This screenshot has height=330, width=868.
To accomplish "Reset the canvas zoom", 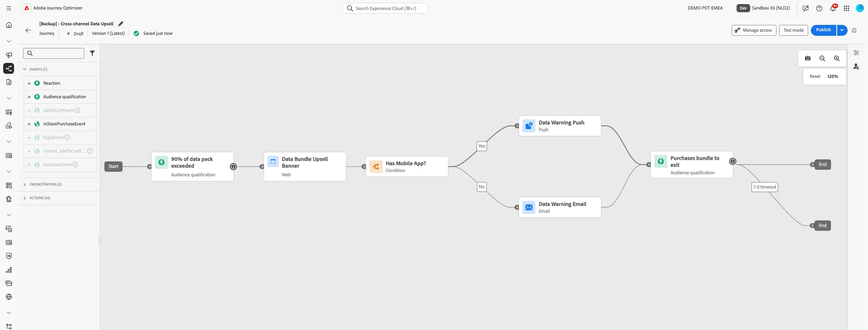I will coord(815,77).
